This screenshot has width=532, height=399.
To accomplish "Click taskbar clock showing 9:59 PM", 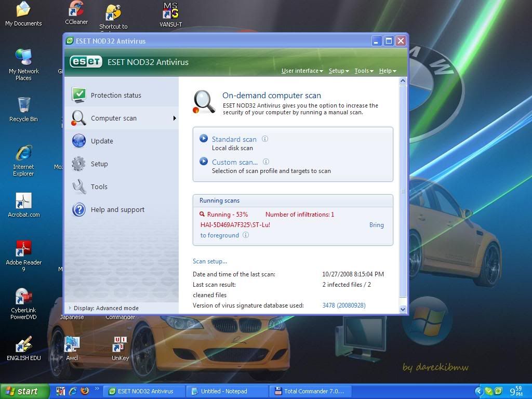I will click(x=516, y=391).
